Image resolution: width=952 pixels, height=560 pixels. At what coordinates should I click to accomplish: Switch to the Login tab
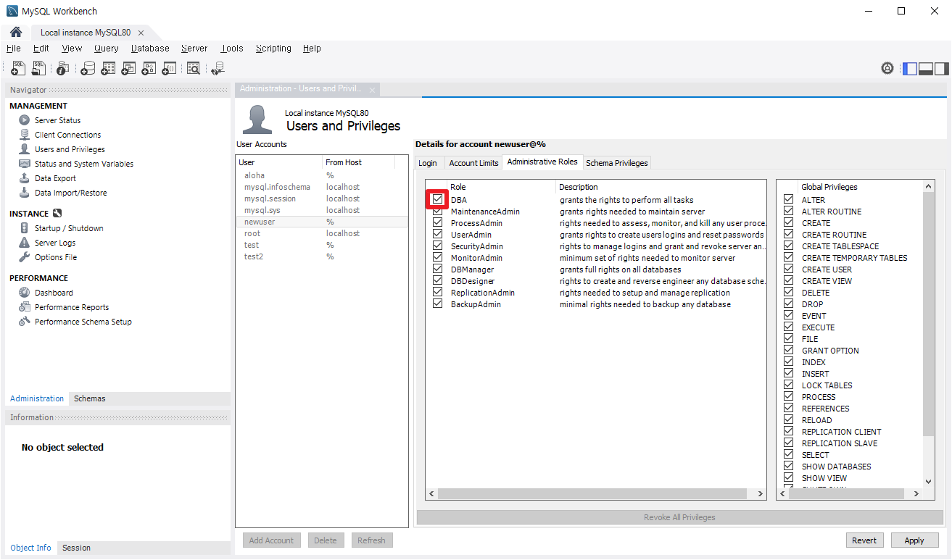(x=428, y=163)
